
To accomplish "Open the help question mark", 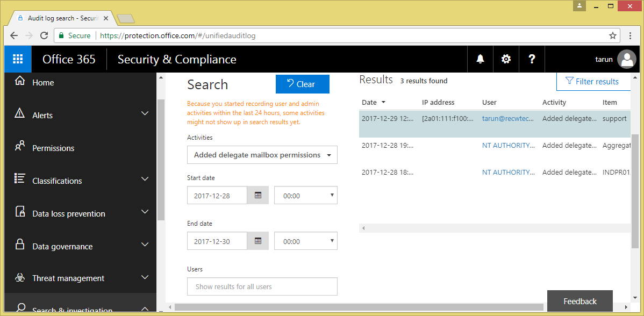I will tap(532, 59).
